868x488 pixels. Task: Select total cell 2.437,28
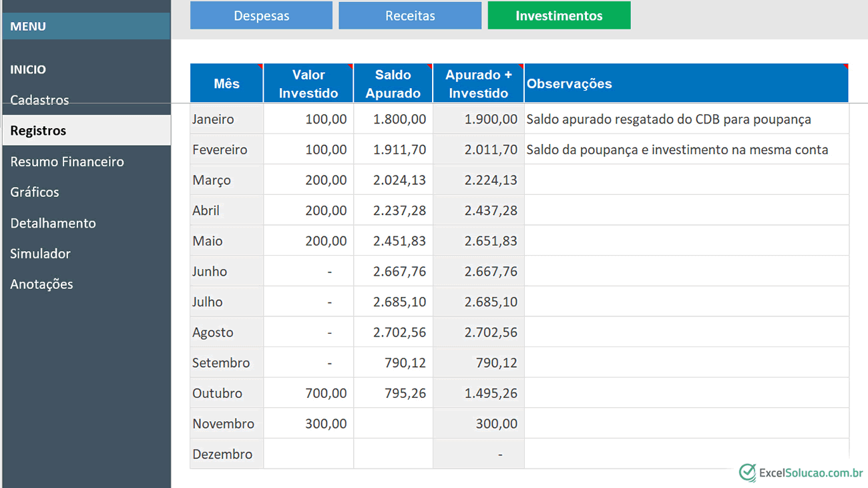[x=479, y=210]
